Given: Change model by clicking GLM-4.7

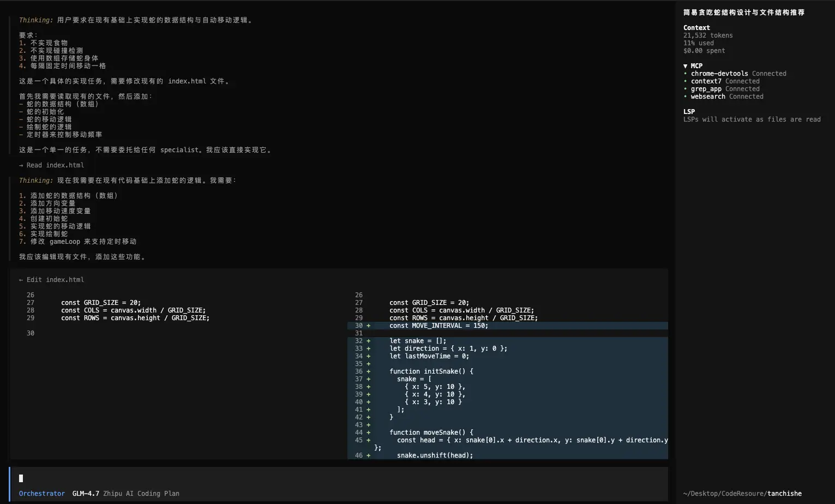Looking at the screenshot, I should [86, 494].
